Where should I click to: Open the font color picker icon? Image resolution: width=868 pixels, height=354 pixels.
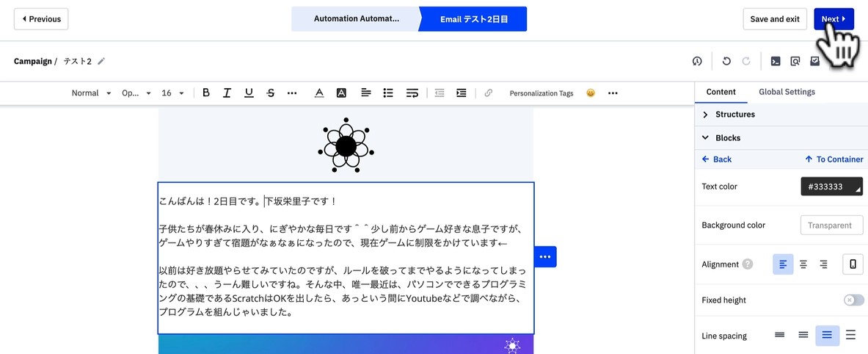click(x=319, y=93)
